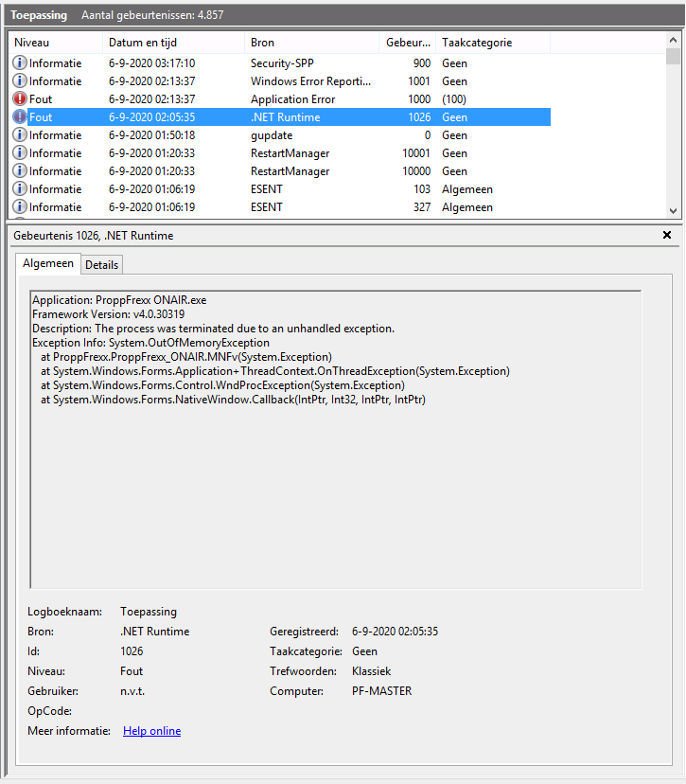The width and height of the screenshot is (686, 784).
Task: Open the Help online link
Action: tap(151, 731)
